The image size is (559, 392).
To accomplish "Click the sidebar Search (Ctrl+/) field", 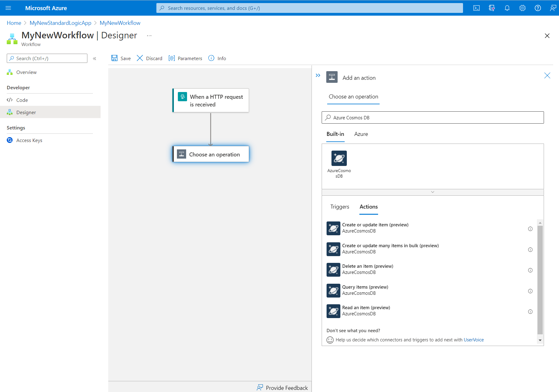I will tap(47, 58).
